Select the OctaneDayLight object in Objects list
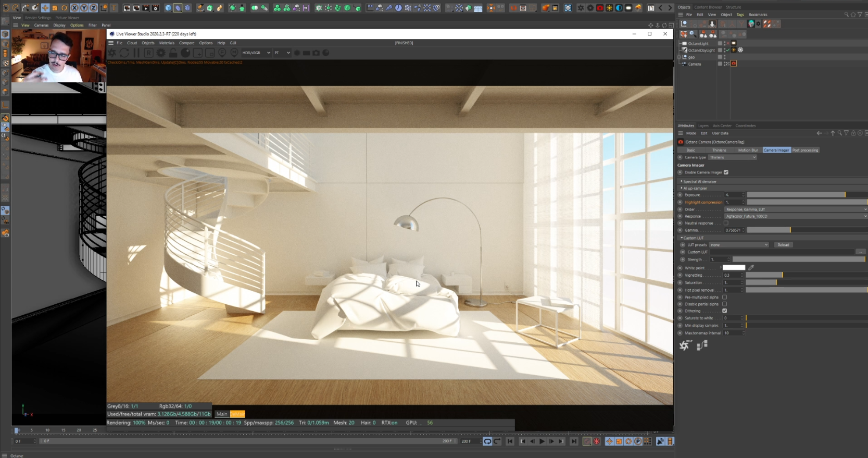The image size is (868, 458). click(x=701, y=50)
